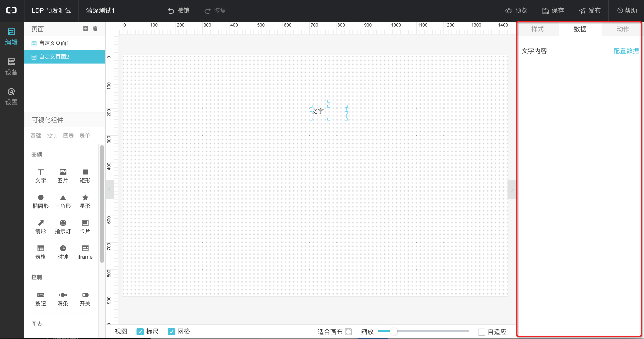Select the 指示灯 indicator light component
This screenshot has height=339, width=644.
point(63,223)
